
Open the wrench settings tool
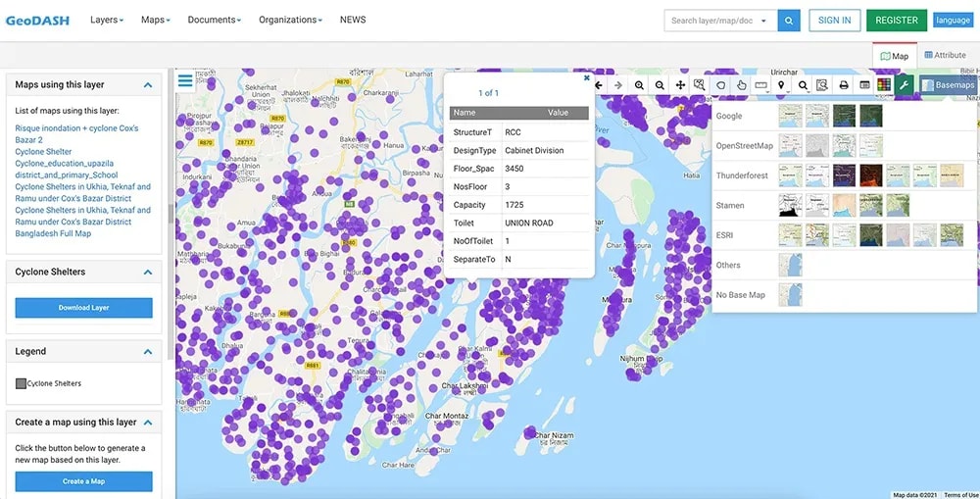tap(904, 85)
